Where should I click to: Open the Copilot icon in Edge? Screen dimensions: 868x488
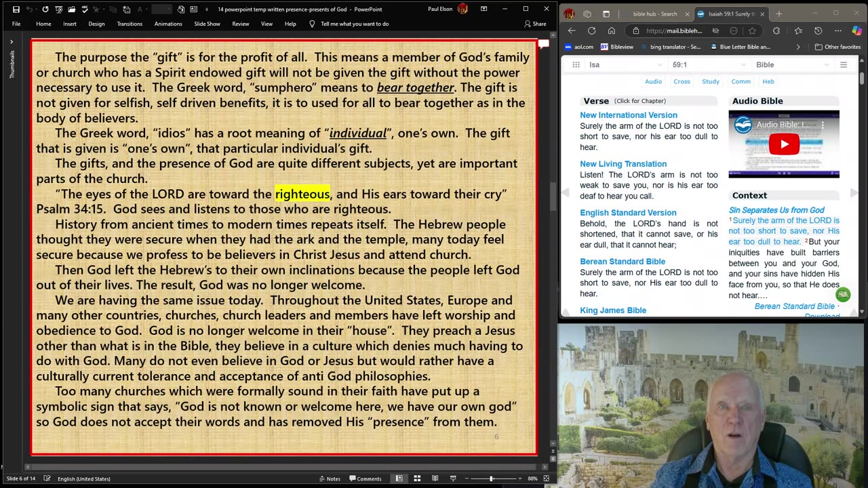click(x=857, y=30)
